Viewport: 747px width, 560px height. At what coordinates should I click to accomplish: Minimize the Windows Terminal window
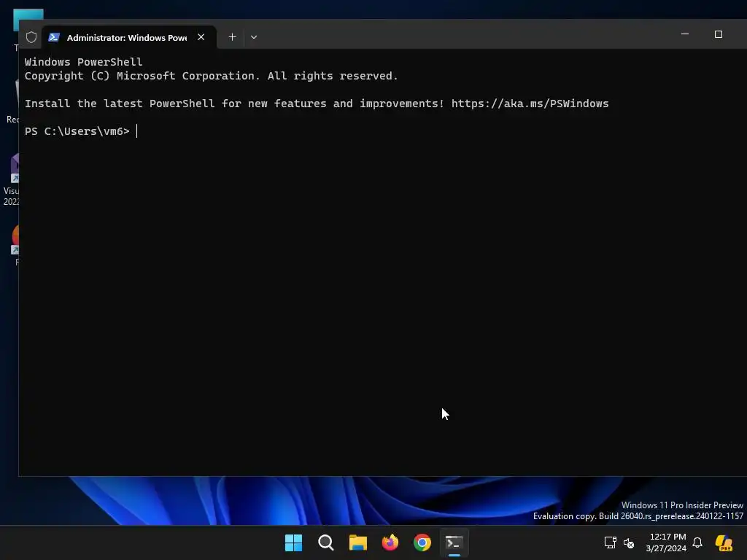coord(685,34)
